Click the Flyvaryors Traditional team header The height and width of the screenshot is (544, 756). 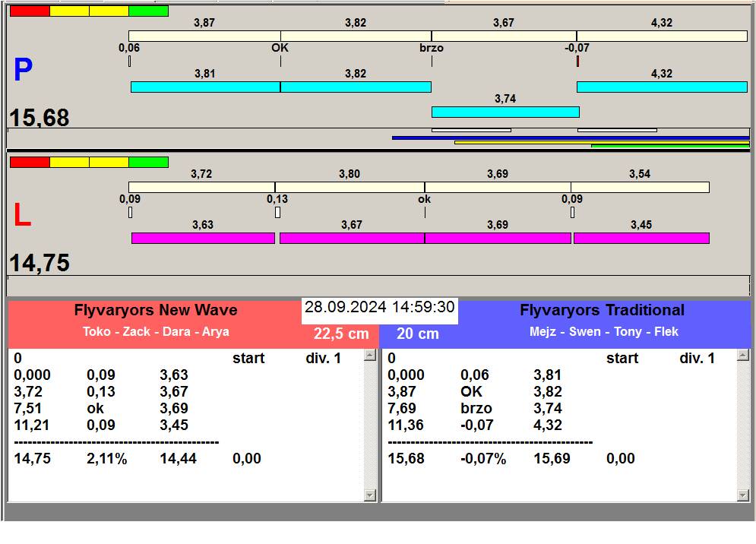[602, 310]
